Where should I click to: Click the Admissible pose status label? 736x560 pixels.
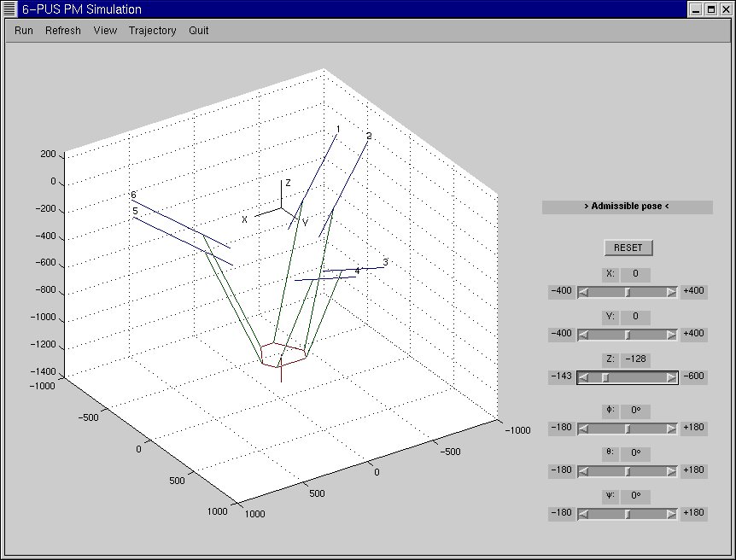627,207
